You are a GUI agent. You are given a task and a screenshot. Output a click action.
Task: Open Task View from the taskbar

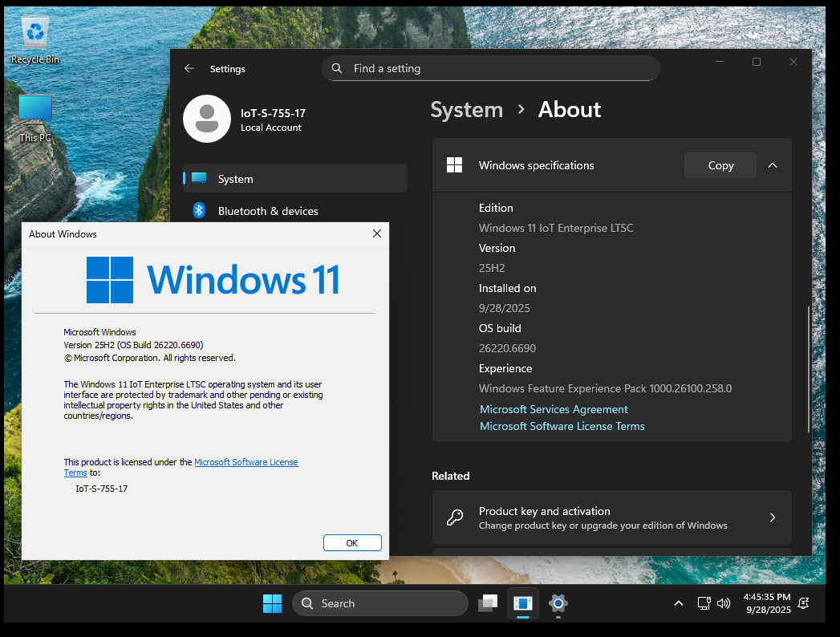(488, 603)
